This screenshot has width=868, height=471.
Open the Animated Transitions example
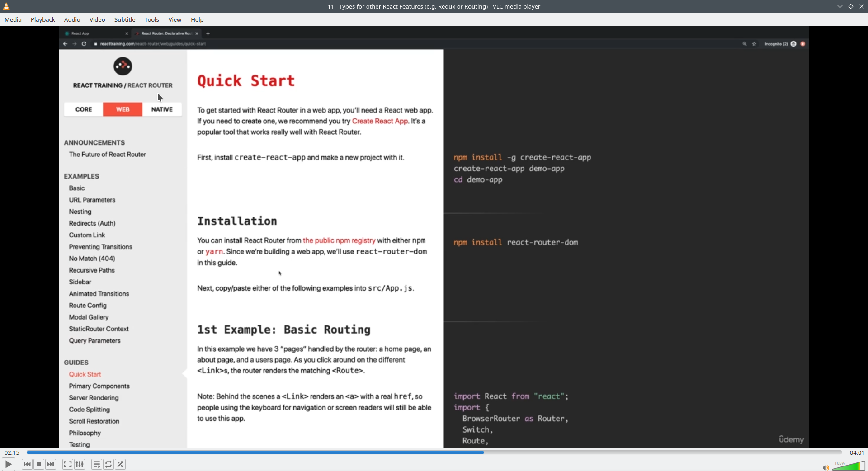(99, 294)
